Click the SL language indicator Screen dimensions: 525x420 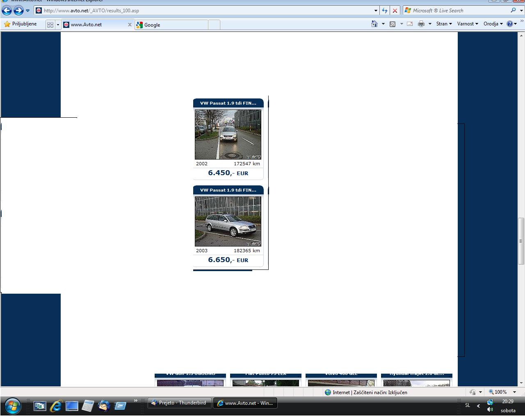468,405
